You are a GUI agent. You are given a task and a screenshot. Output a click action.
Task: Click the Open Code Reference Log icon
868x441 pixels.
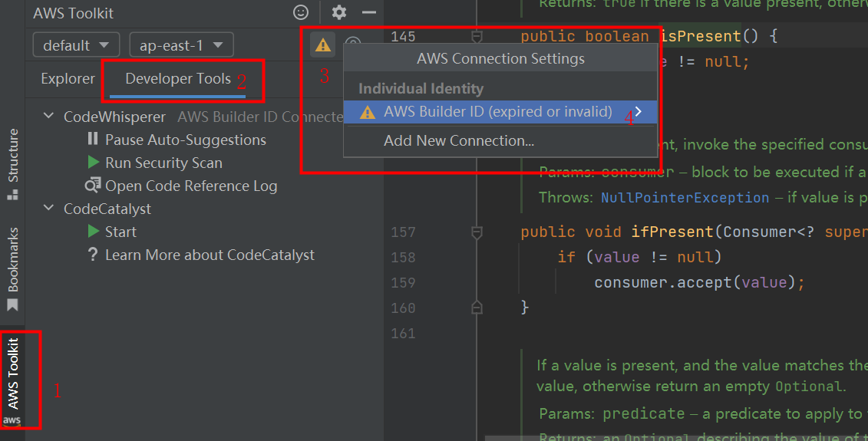point(92,185)
